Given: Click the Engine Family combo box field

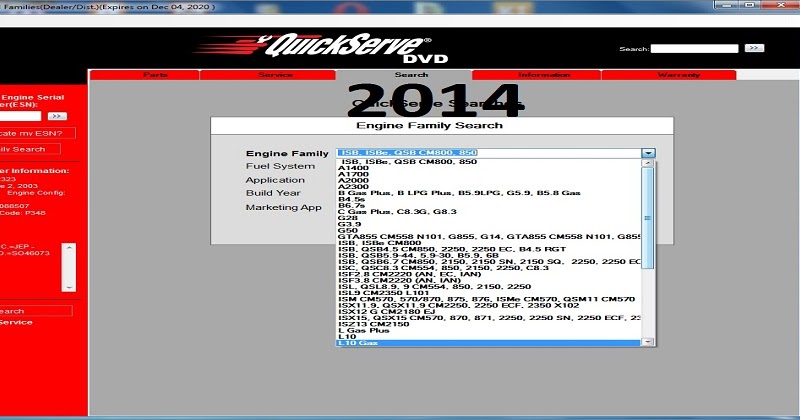Looking at the screenshot, I should pos(488,153).
